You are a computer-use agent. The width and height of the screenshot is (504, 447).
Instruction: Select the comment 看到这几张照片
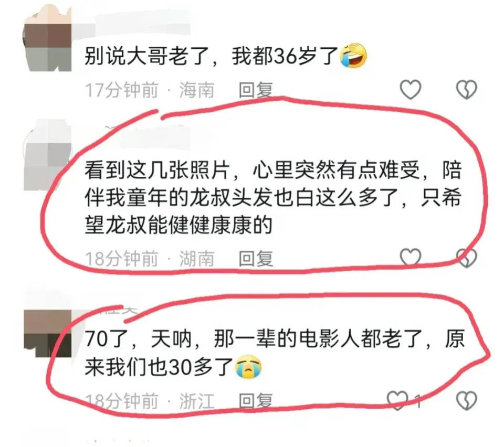point(273,197)
